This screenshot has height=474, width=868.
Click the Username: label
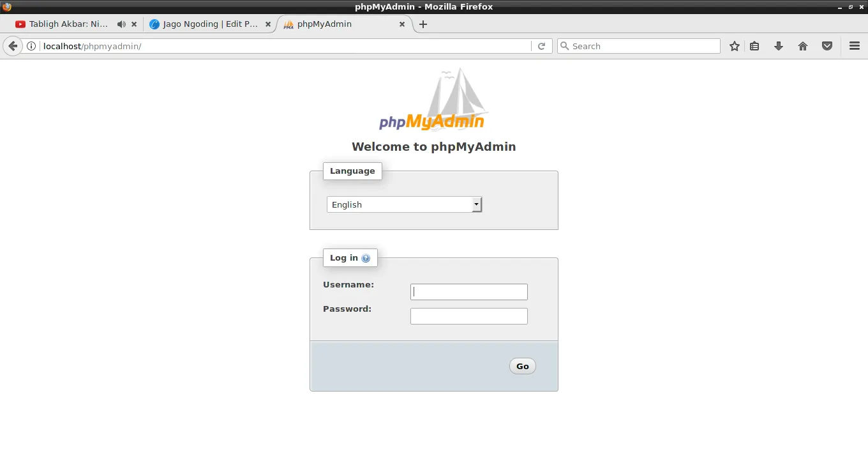coord(348,285)
